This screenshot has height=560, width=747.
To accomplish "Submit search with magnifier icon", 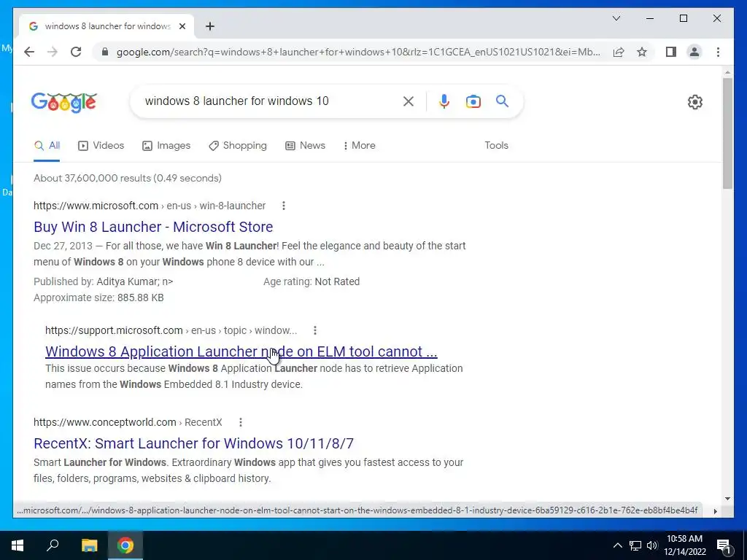I will (x=502, y=101).
